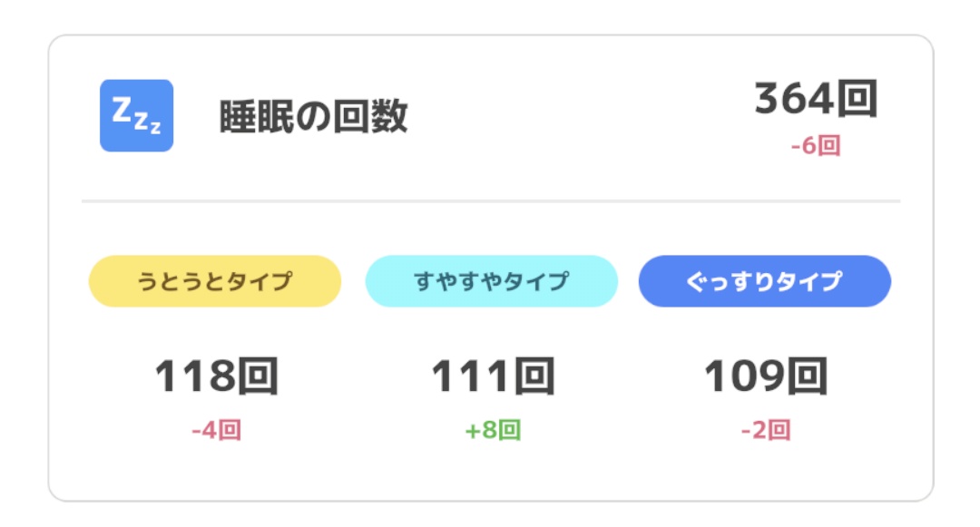Click the red -4回 change indicator

216,430
